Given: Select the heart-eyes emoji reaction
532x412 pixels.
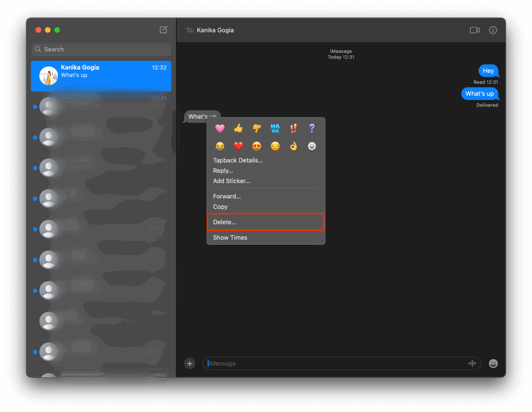Looking at the screenshot, I should 257,146.
